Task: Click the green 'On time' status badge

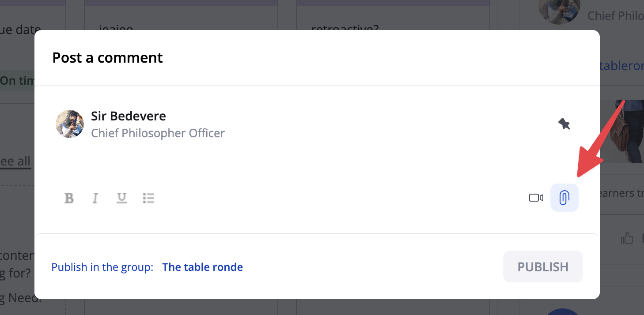Action: click(x=17, y=81)
